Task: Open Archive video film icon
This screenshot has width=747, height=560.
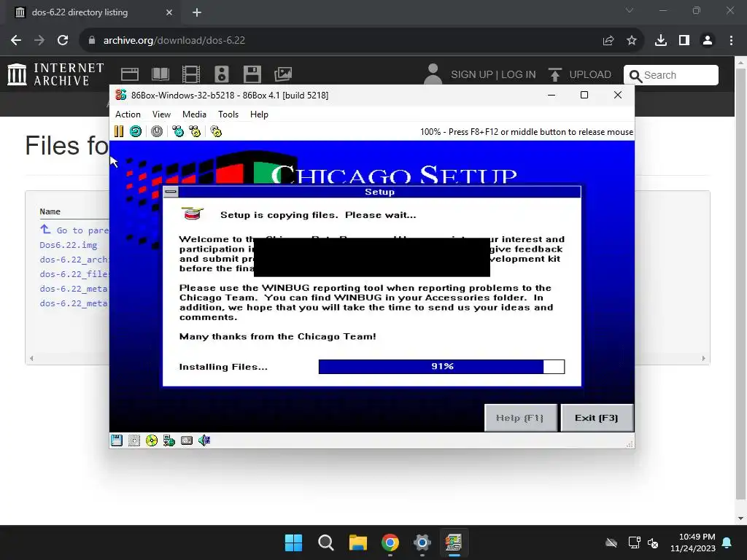Action: [191, 74]
